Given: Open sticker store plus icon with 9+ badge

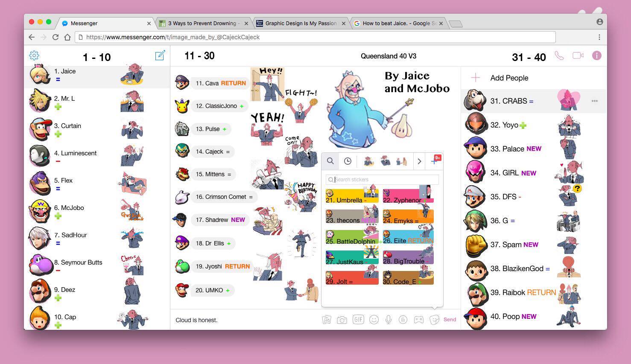Looking at the screenshot, I should (435, 160).
